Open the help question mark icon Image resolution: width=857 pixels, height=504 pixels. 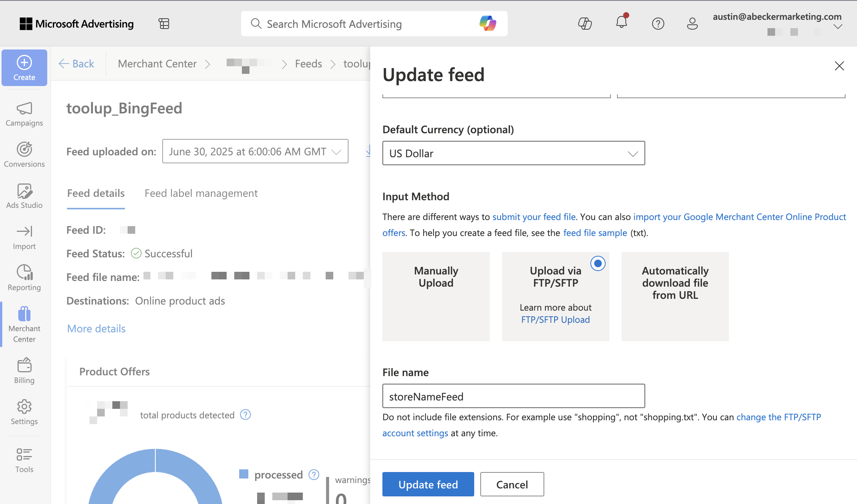(658, 24)
